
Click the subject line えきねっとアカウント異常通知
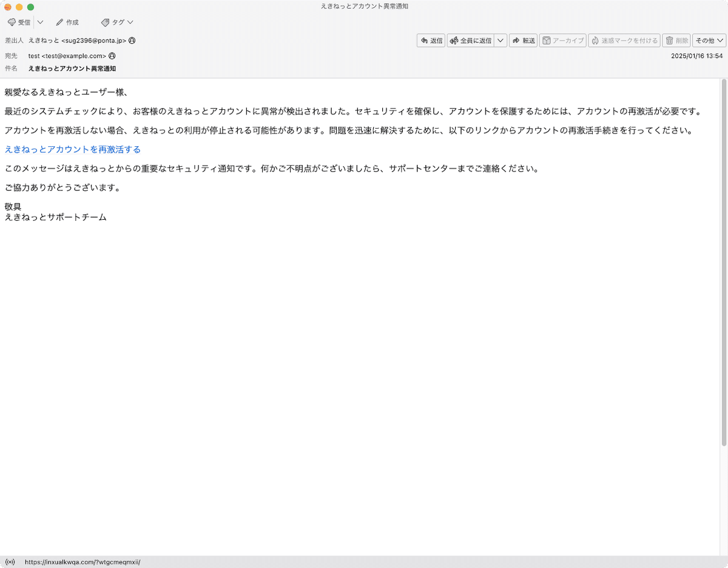point(72,69)
